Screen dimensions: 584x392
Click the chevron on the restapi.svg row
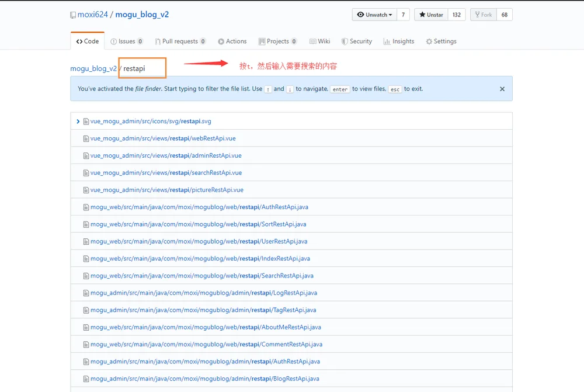[78, 122]
